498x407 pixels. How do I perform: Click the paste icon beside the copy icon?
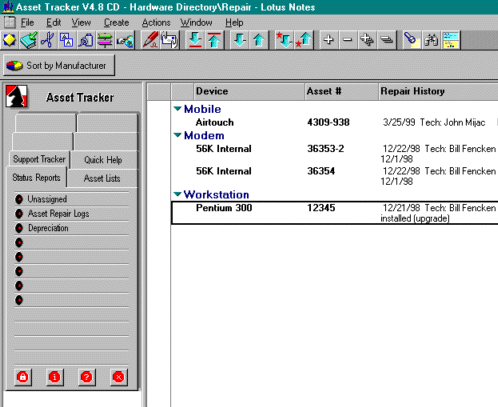(86, 40)
